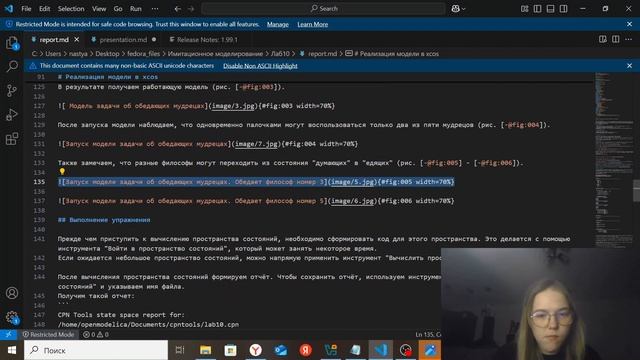Image resolution: width=640 pixels, height=360 pixels.
Task: Click the editor vertical scrollbar thumb
Action: click(636, 190)
